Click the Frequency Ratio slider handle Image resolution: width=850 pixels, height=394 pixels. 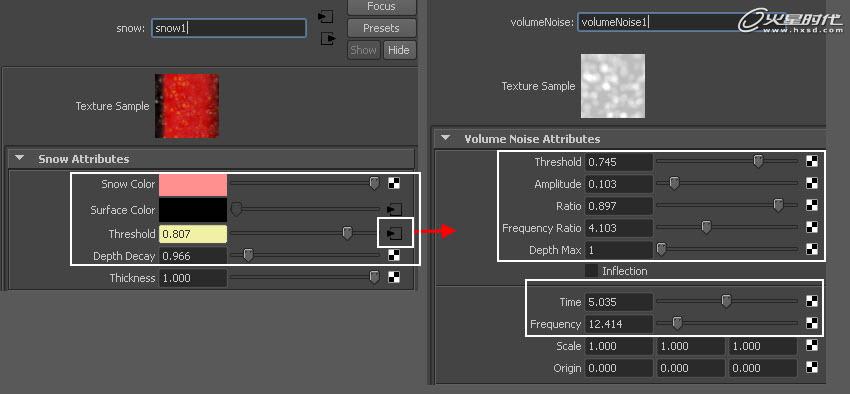[x=706, y=227]
